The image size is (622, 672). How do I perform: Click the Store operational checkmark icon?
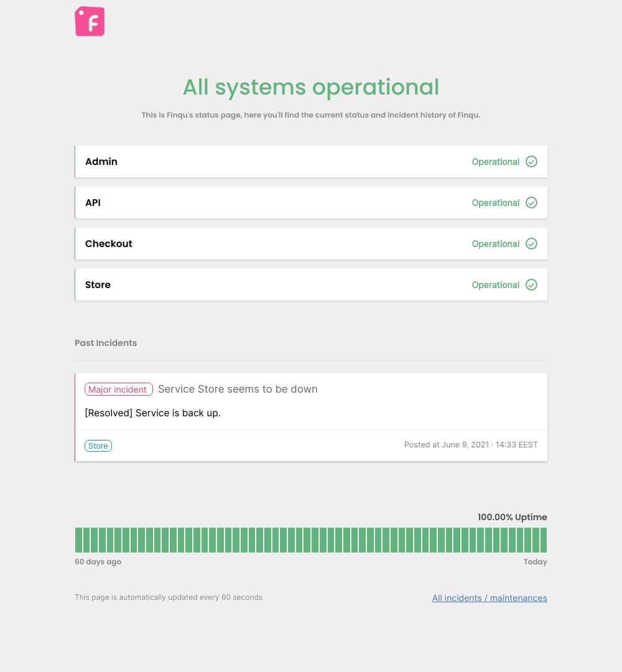tap(531, 285)
